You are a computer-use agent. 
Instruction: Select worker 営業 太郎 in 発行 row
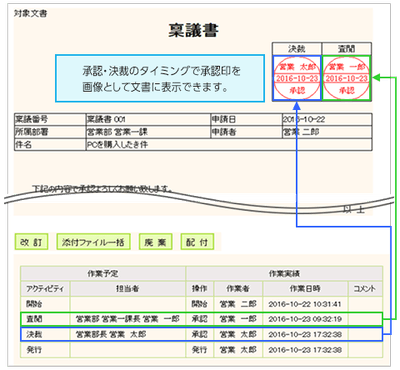(x=238, y=350)
